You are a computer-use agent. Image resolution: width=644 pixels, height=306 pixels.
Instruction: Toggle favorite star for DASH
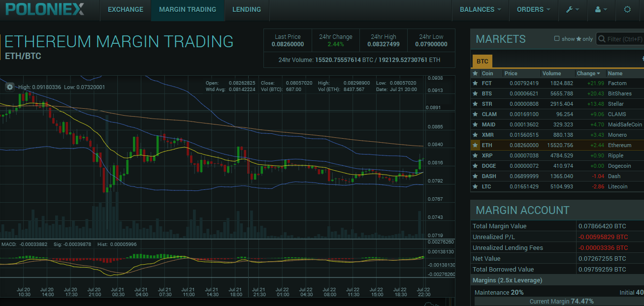tap(475, 176)
